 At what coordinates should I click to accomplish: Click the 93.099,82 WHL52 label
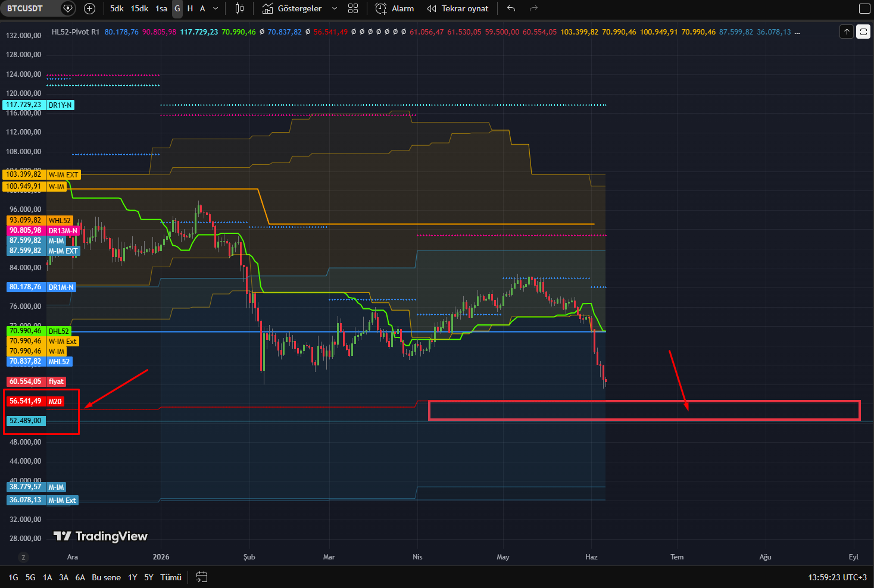point(40,220)
